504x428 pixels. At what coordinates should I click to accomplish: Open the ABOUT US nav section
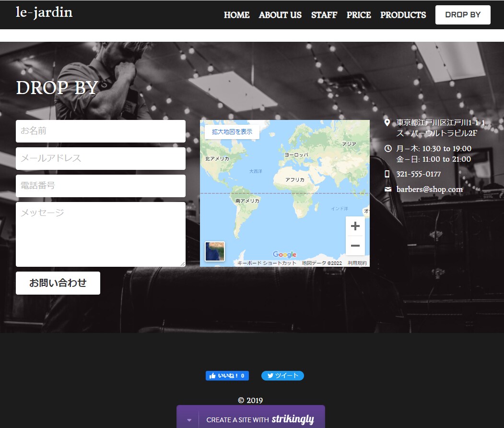point(280,15)
